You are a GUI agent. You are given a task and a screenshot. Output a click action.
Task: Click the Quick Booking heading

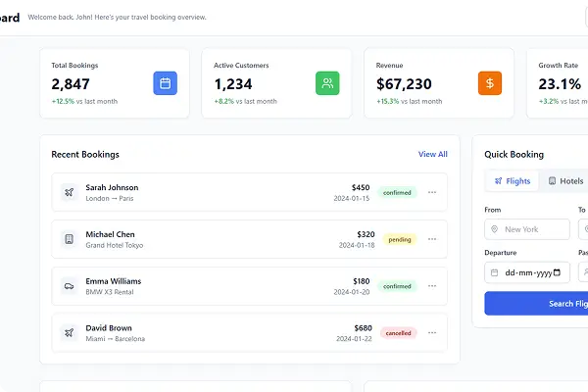pyautogui.click(x=514, y=155)
